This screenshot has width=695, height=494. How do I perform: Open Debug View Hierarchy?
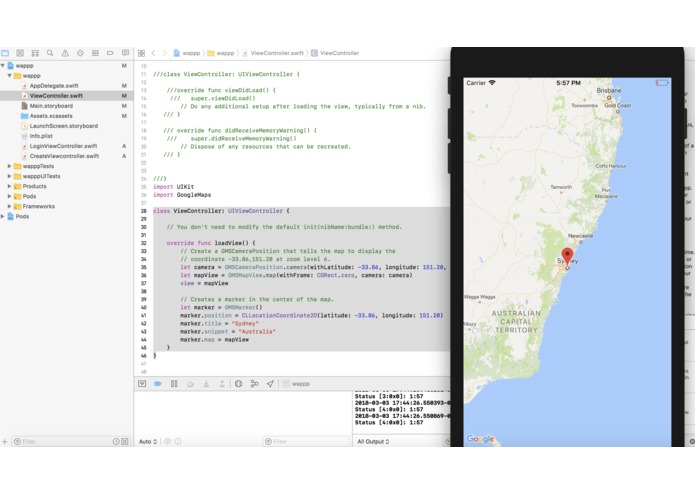(238, 384)
